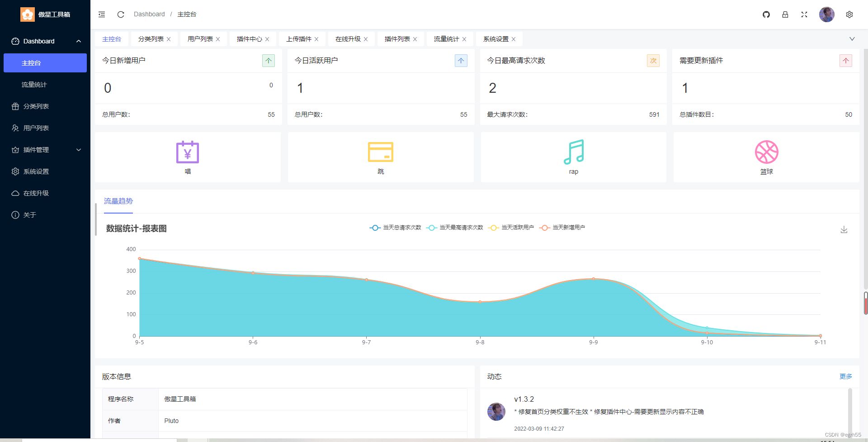Switch to the 用户列表 tab

pyautogui.click(x=200, y=39)
